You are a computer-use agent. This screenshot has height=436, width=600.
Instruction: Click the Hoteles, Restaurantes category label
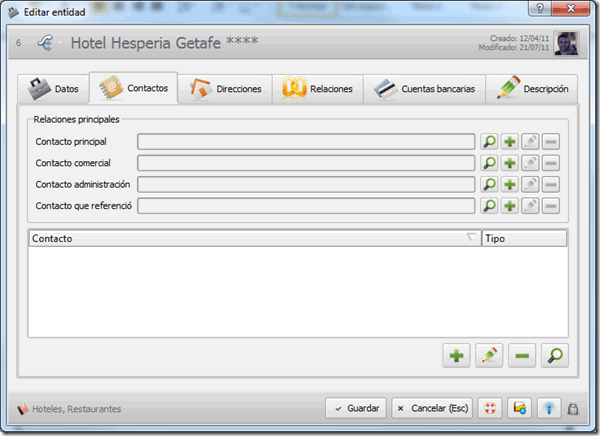(x=77, y=409)
